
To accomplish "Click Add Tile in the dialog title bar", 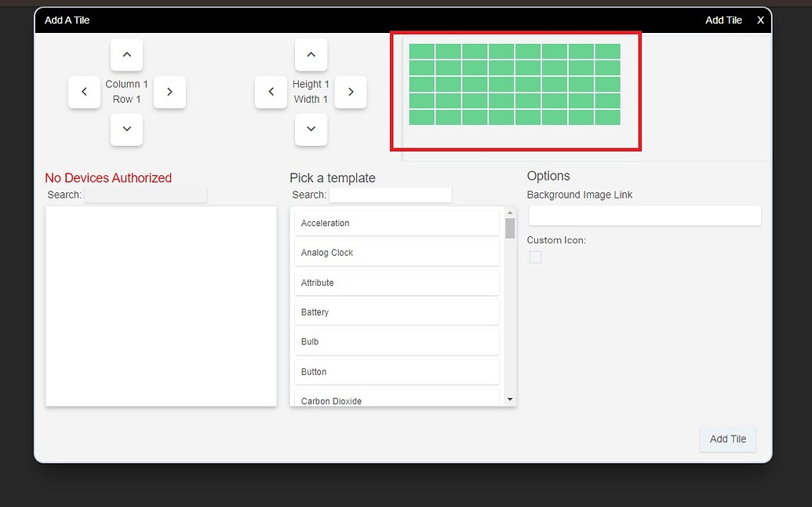I will pyautogui.click(x=723, y=20).
